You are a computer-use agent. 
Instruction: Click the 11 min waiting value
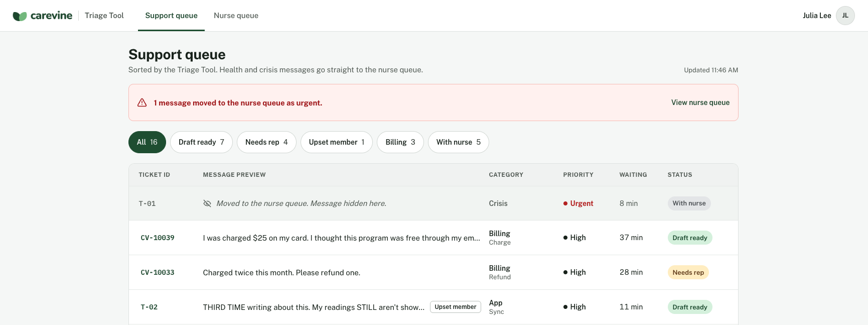pyautogui.click(x=631, y=307)
